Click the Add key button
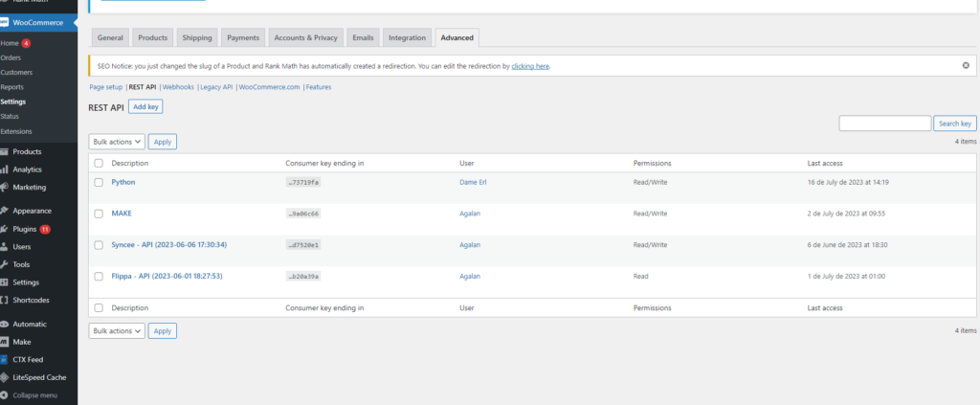The image size is (980, 405). (145, 107)
